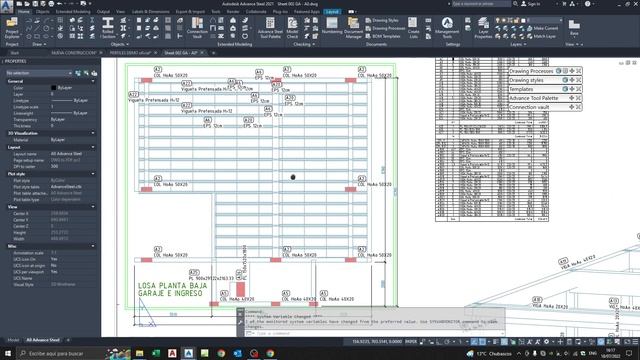Click the keyword search field in title bar
Screen dimensions: 640x360
click(x=481, y=4)
